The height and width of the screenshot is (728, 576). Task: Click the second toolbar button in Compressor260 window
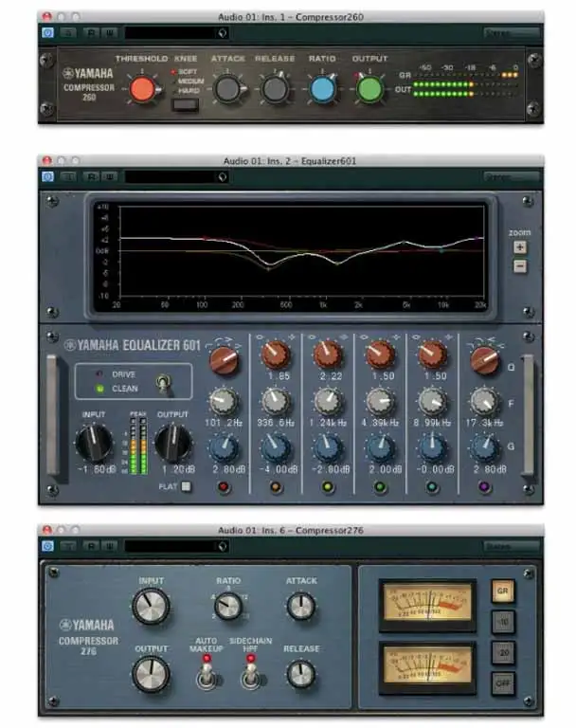click(x=69, y=33)
